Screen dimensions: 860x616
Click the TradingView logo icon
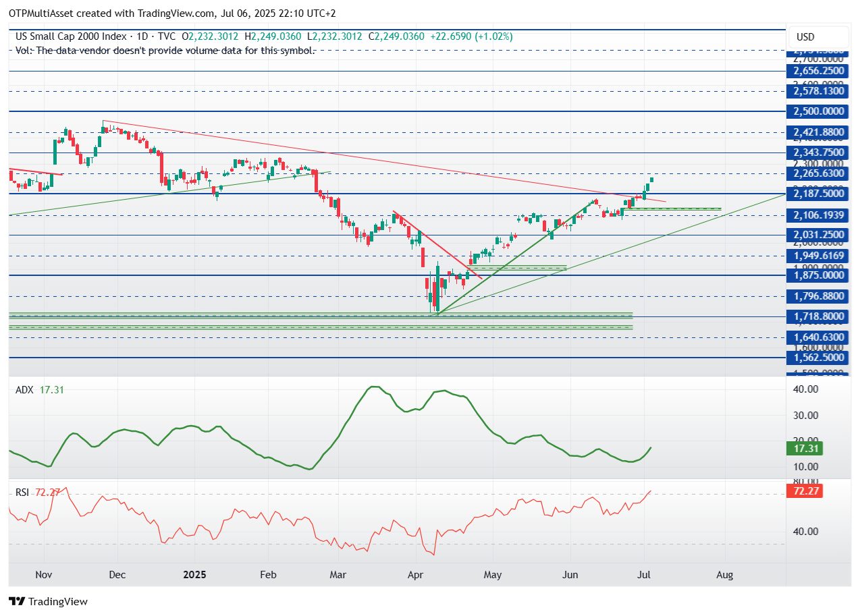click(17, 601)
